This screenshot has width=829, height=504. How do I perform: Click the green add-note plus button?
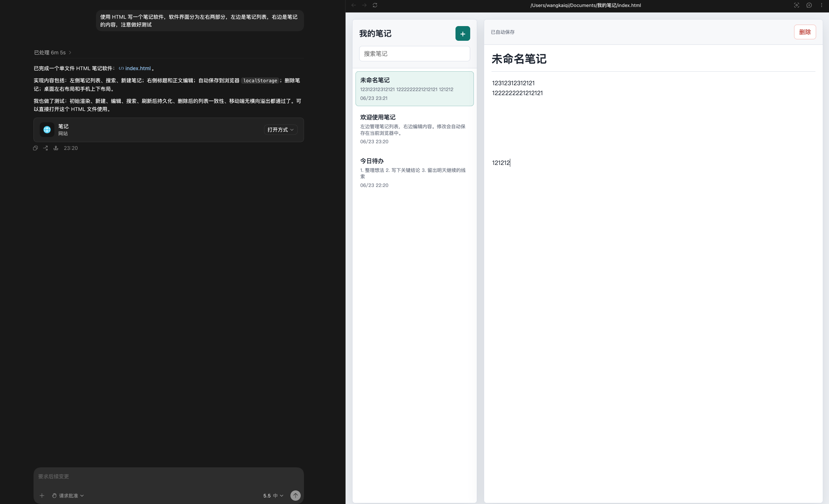(x=462, y=33)
